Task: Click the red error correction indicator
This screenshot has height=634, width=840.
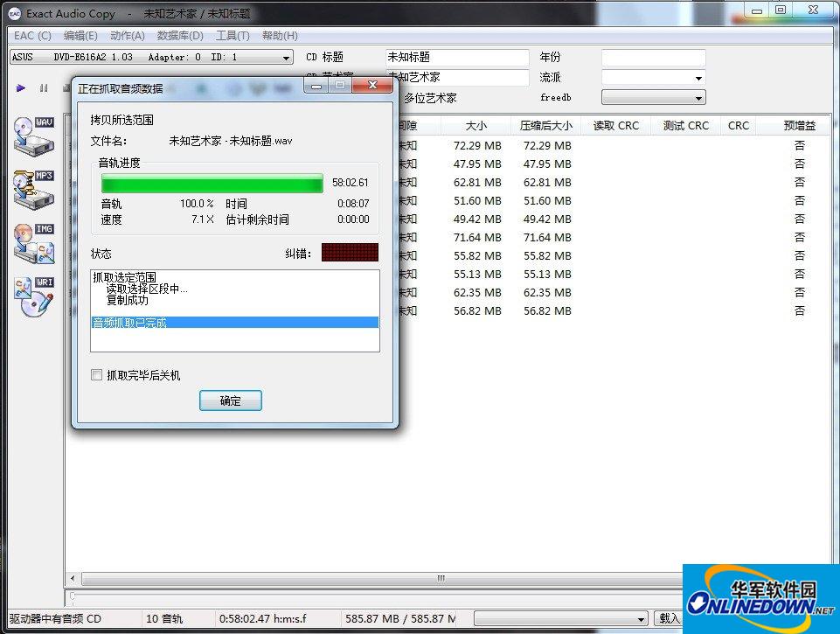Action: tap(350, 253)
